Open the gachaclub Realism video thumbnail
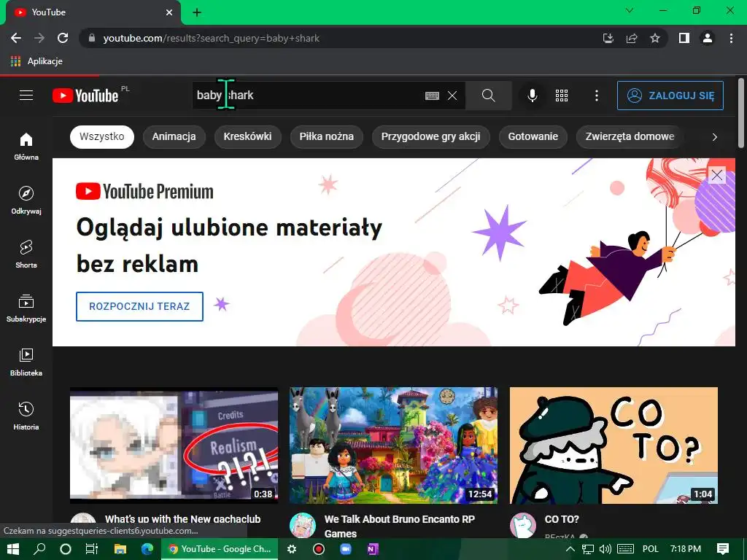The width and height of the screenshot is (747, 560). coord(174,446)
